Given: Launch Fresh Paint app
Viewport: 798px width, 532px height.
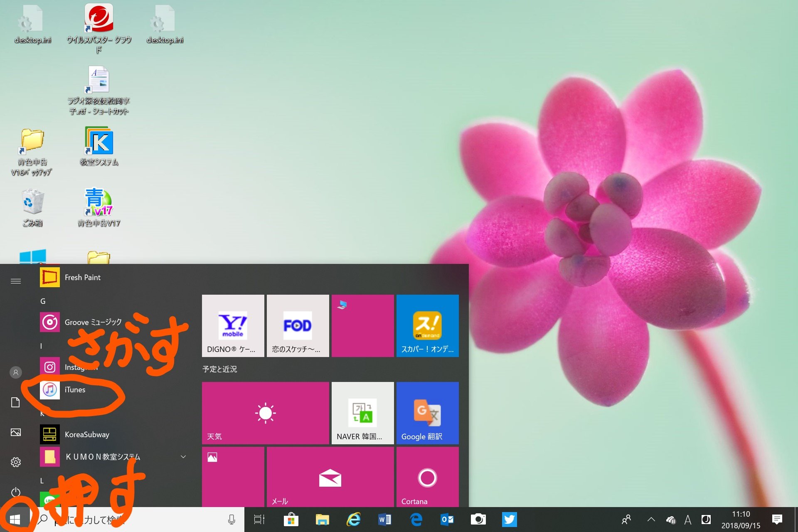Looking at the screenshot, I should (x=82, y=278).
